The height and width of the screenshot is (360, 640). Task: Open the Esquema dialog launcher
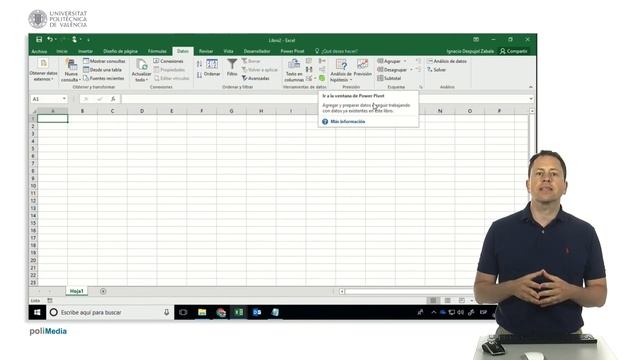pyautogui.click(x=421, y=87)
